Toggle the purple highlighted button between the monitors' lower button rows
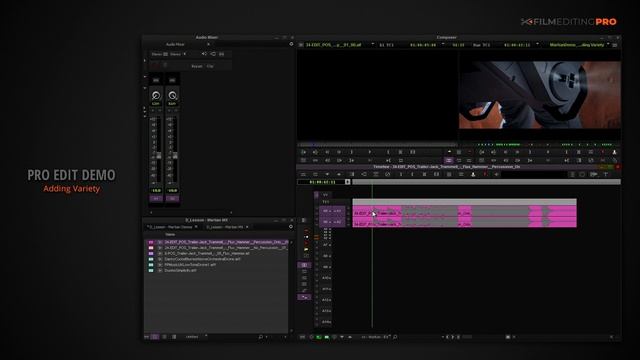 (x=449, y=160)
